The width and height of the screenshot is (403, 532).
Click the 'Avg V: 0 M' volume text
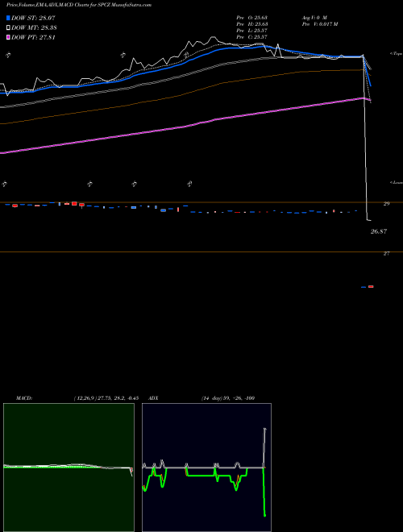(314, 17)
